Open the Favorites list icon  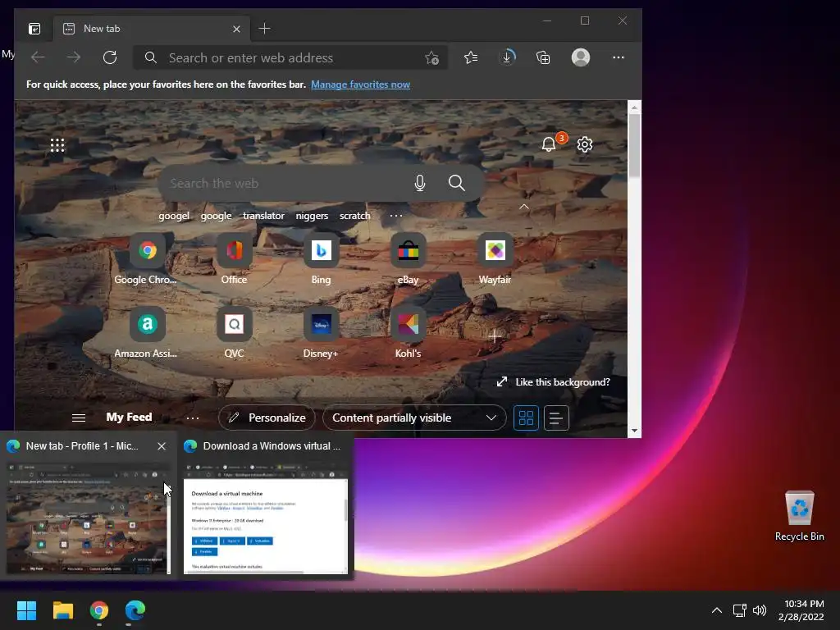coord(471,57)
